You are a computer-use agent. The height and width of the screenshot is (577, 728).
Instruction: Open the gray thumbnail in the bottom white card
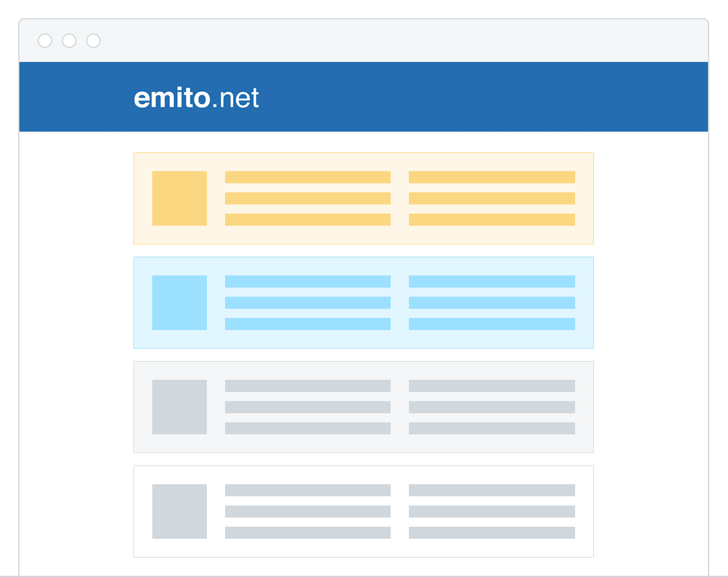click(180, 511)
